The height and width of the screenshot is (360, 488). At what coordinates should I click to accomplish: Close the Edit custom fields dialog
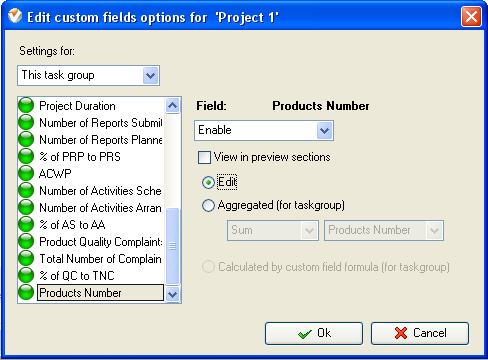pos(471,16)
